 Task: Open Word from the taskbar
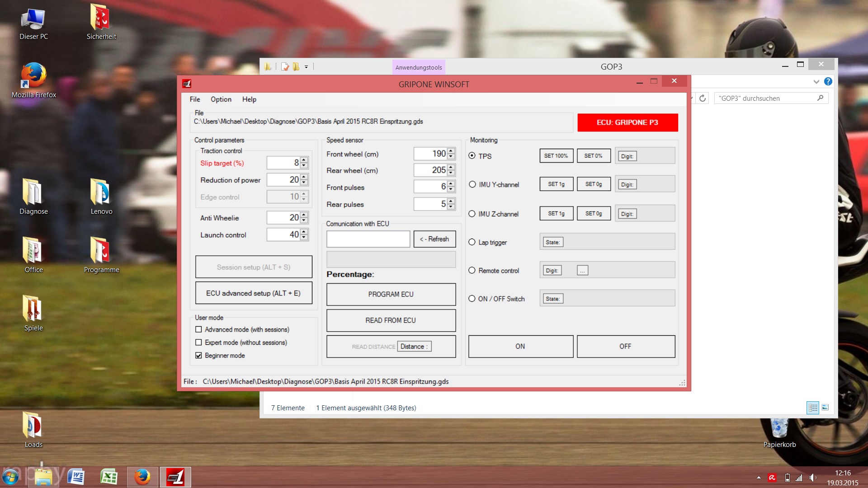(x=76, y=477)
